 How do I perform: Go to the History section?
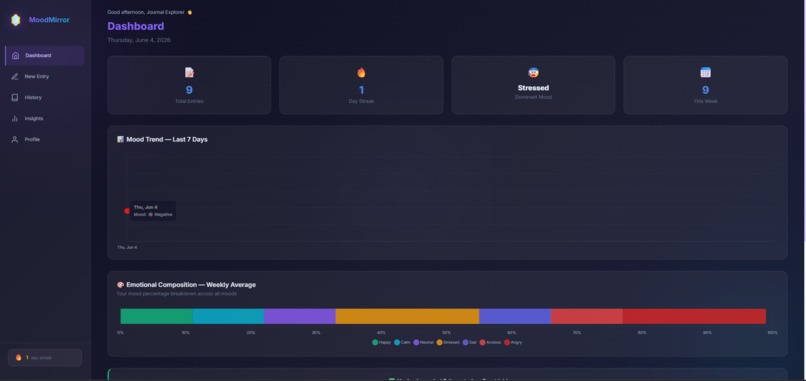(45, 98)
